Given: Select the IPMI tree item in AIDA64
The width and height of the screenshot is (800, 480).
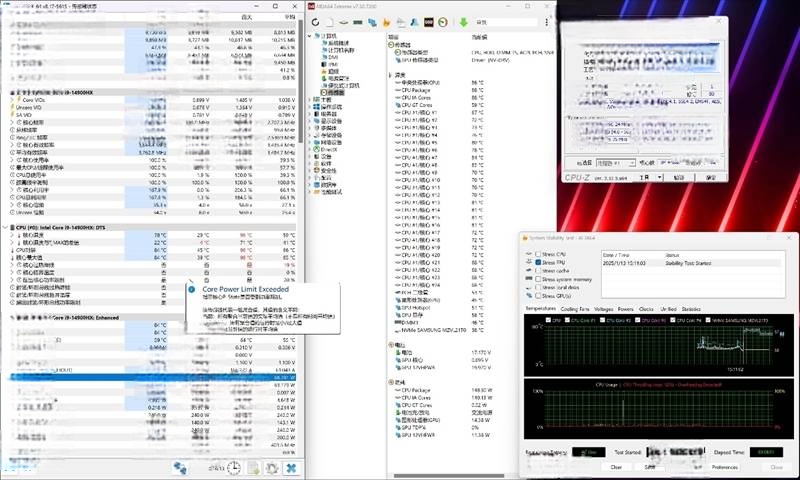Looking at the screenshot, I should coord(330,65).
